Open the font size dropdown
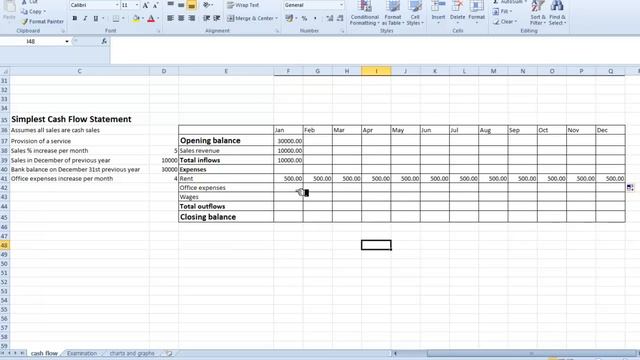The width and height of the screenshot is (640, 360). click(x=137, y=5)
